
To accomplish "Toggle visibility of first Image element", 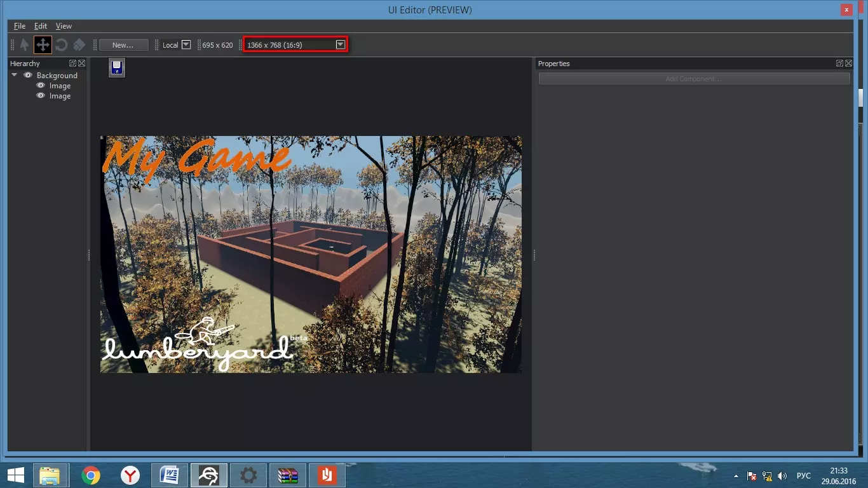I will click(41, 86).
